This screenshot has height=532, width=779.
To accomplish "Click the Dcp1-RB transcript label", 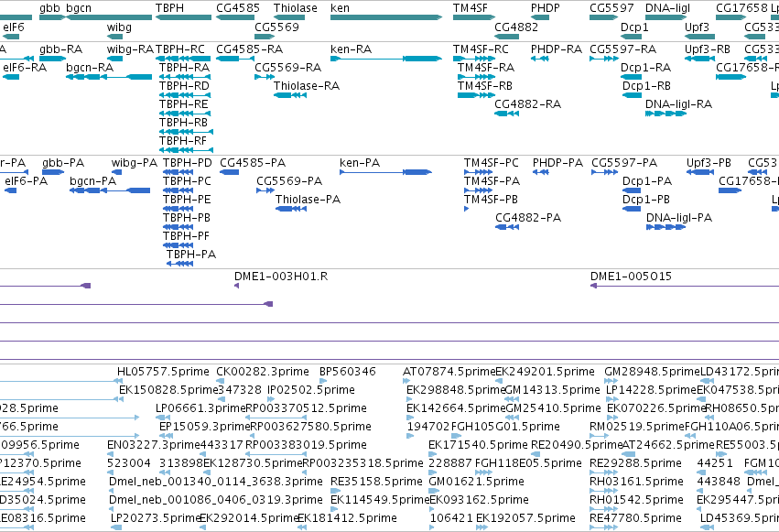I will click(646, 86).
